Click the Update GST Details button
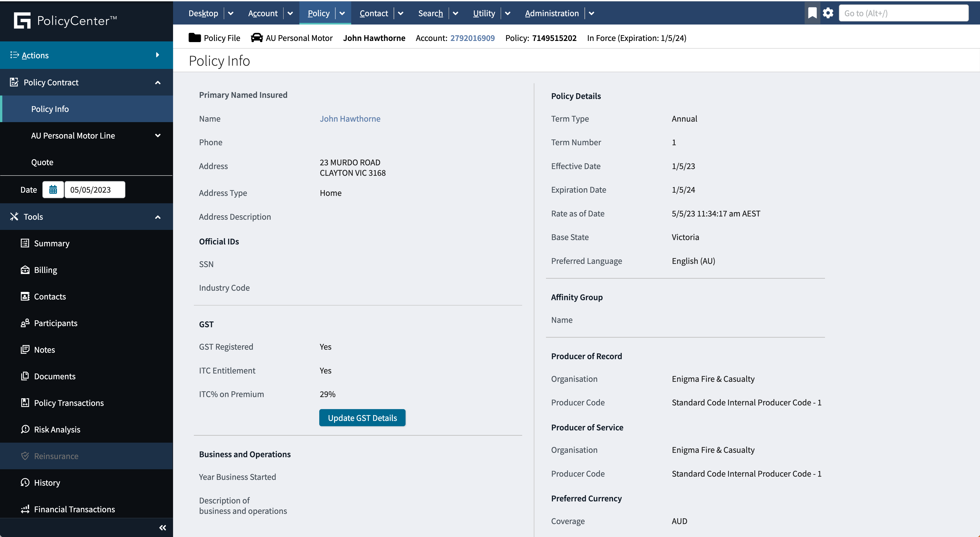Image resolution: width=980 pixels, height=537 pixels. click(362, 418)
